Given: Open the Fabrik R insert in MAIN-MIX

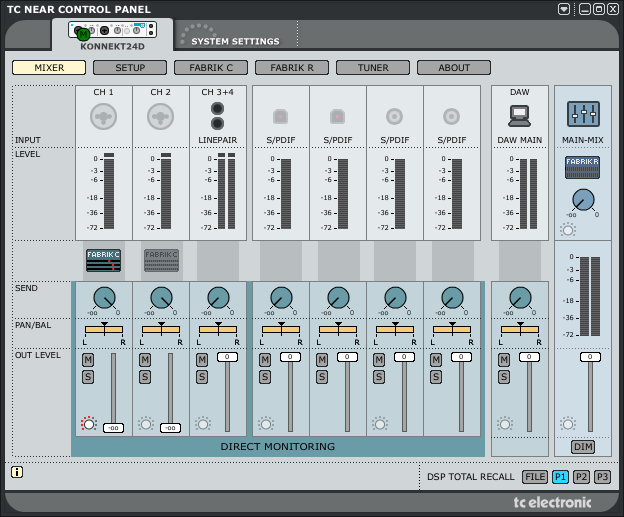Looking at the screenshot, I should tap(583, 167).
